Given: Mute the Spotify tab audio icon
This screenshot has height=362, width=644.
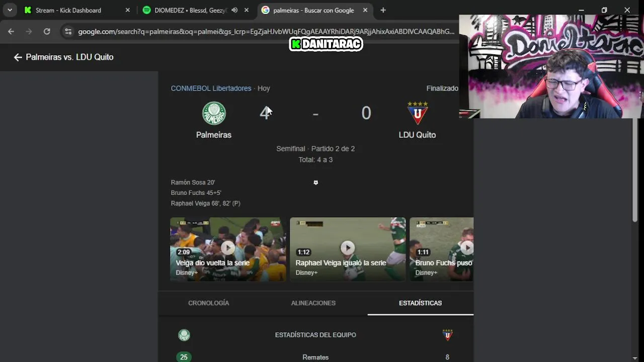Looking at the screenshot, I should click(234, 10).
